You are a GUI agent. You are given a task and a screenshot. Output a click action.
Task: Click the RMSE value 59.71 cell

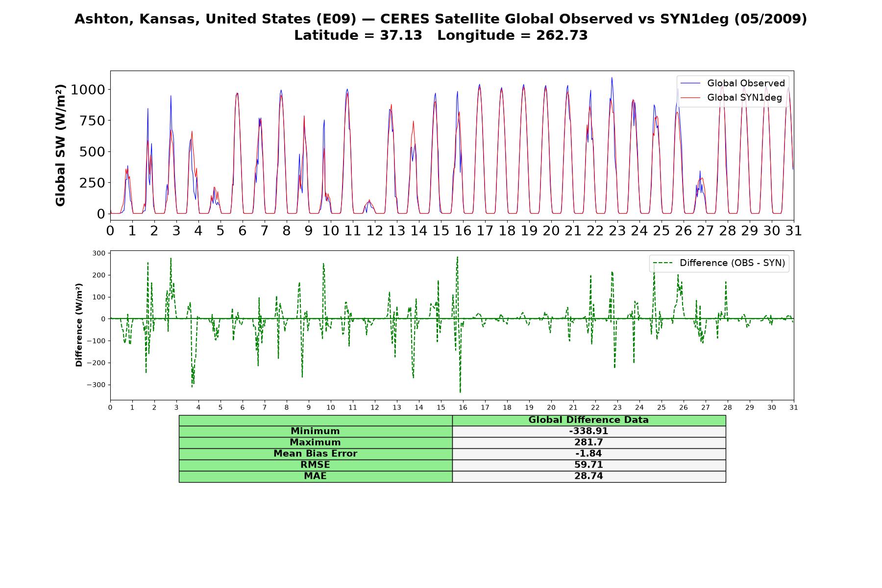[589, 465]
